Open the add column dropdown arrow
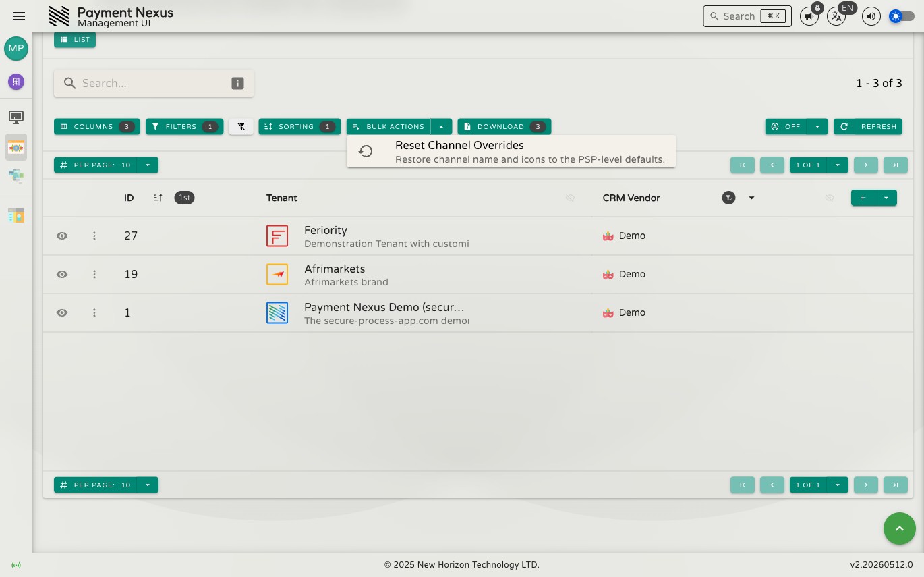 pyautogui.click(x=886, y=198)
